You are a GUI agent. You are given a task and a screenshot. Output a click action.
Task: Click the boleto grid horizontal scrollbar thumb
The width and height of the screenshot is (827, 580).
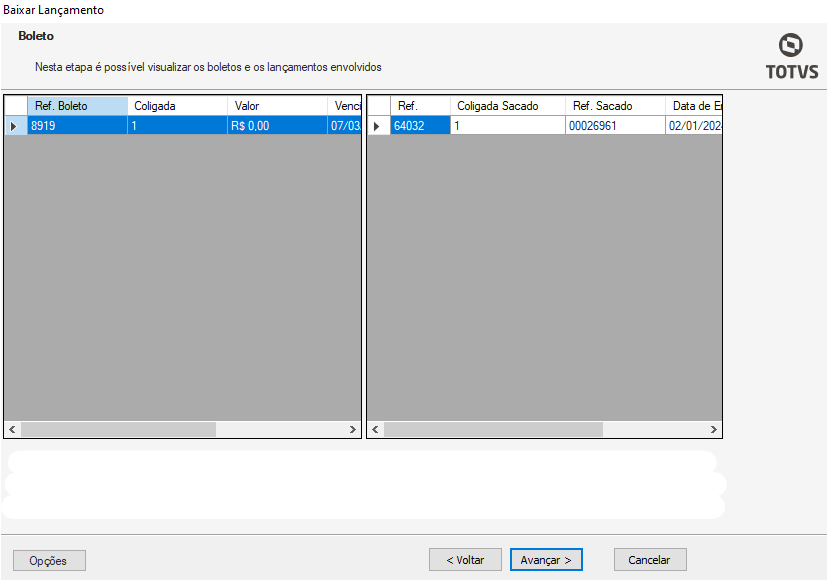[x=118, y=429]
